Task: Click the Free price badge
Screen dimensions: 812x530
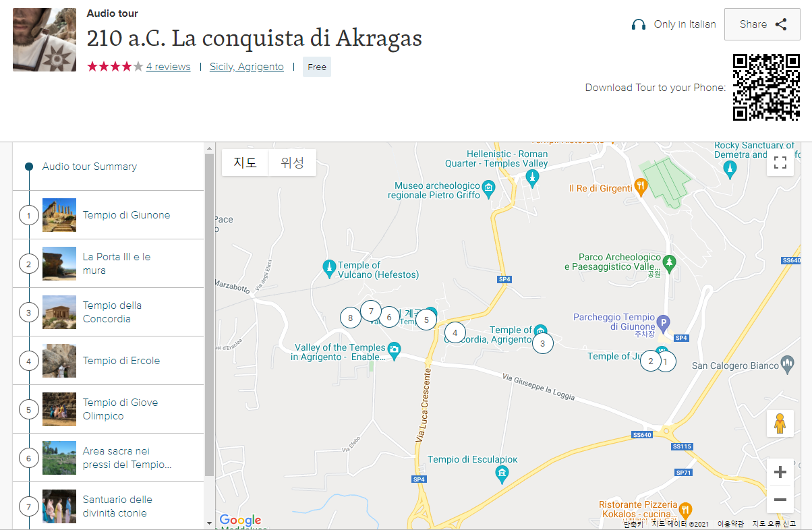Action: click(x=317, y=67)
